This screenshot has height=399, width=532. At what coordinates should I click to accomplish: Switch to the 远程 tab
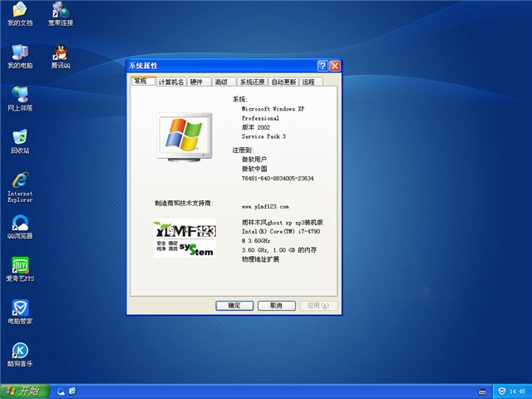[311, 82]
